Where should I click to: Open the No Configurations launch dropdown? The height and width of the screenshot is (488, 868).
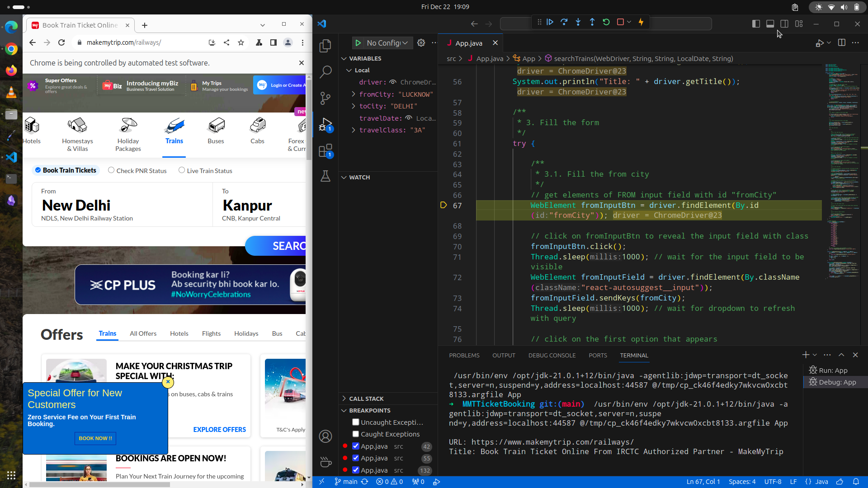(387, 43)
